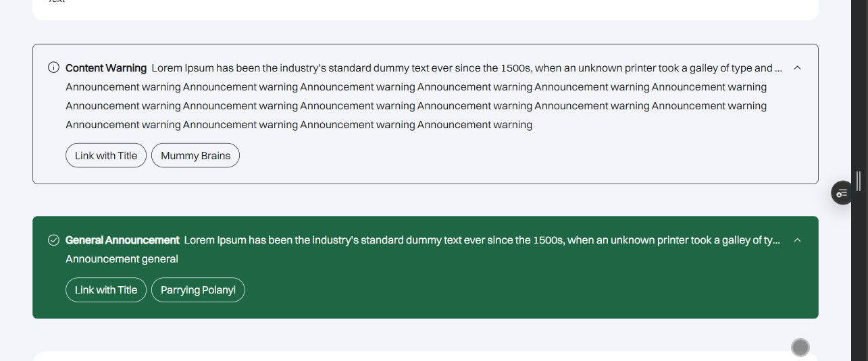Open Link with Title in Content Warning
Image resolution: width=868 pixels, height=361 pixels.
point(106,155)
